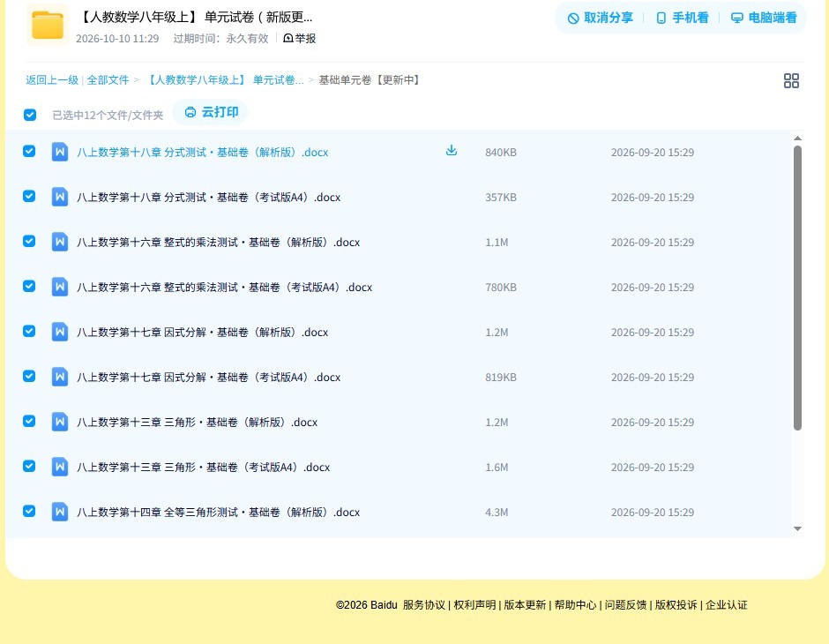Open file 第十三章 三角形·基础卷（考试版A4）.docx
This screenshot has width=829, height=644.
pyautogui.click(x=203, y=467)
